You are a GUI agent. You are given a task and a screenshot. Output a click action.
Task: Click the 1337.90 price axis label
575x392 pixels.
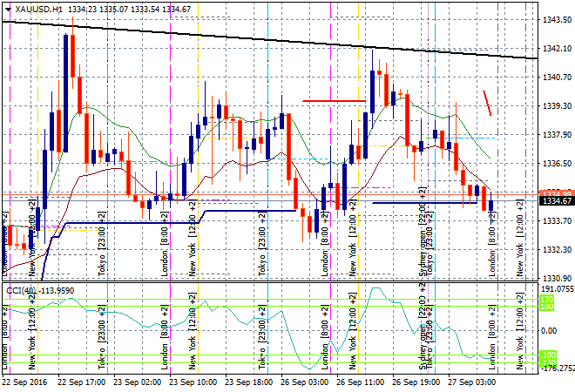click(557, 134)
